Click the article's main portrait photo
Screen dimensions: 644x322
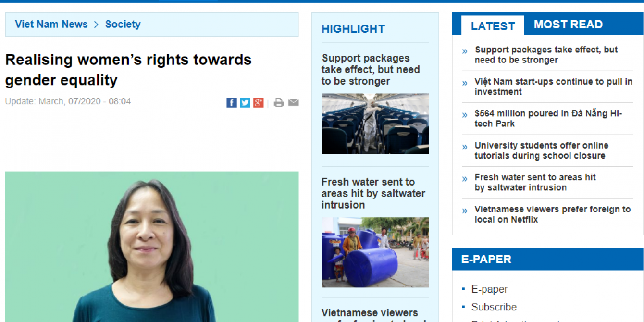pyautogui.click(x=152, y=247)
